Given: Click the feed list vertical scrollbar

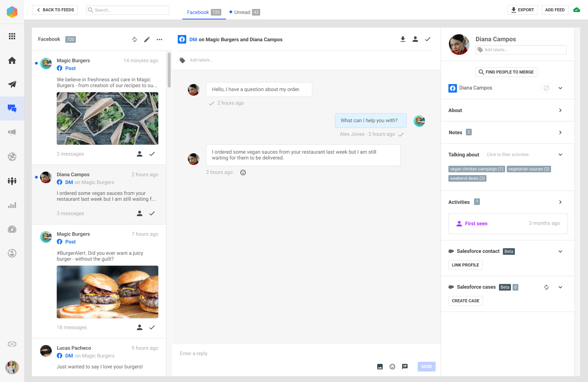Looking at the screenshot, I should [169, 70].
